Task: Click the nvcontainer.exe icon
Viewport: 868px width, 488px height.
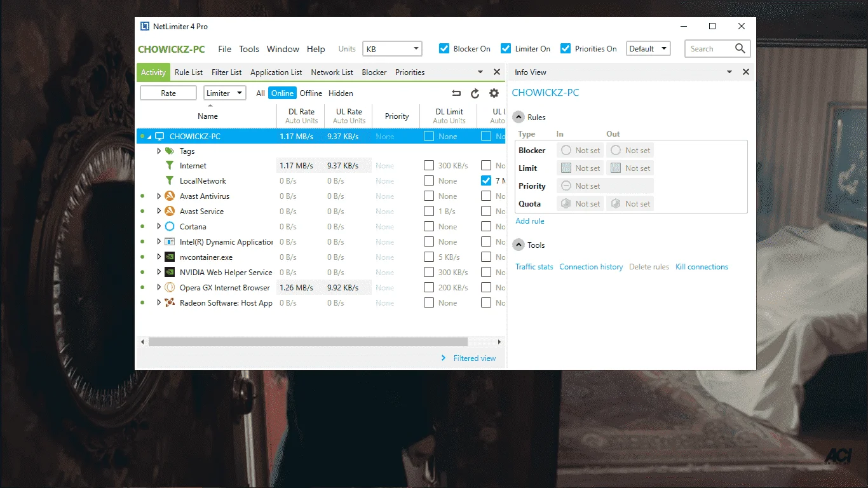Action: coord(170,257)
